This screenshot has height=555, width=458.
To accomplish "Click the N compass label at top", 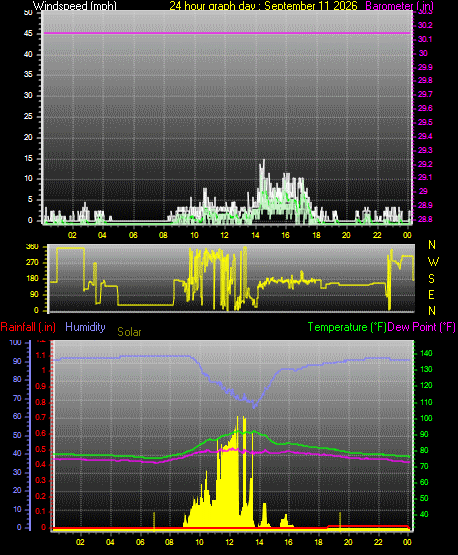I will pos(432,245).
